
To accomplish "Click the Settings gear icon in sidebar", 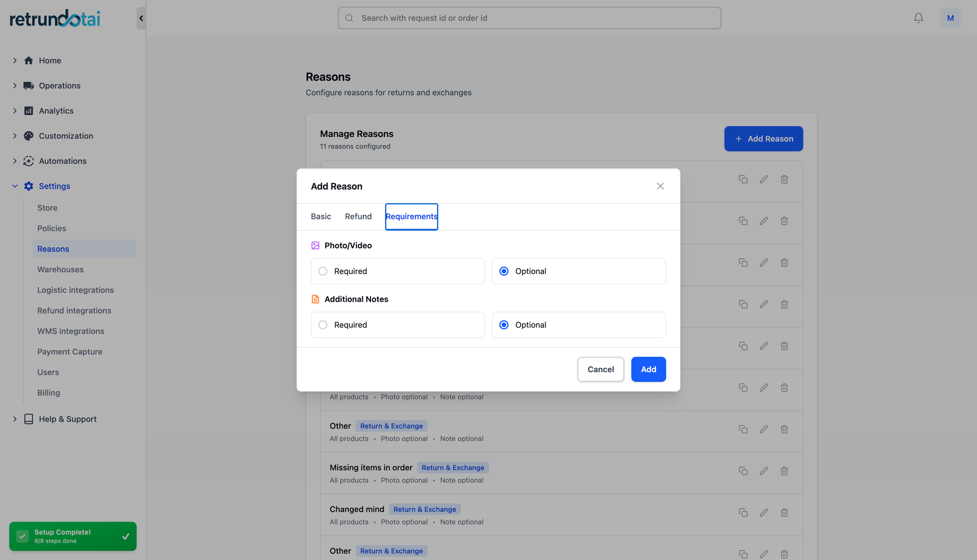I will pyautogui.click(x=29, y=186).
